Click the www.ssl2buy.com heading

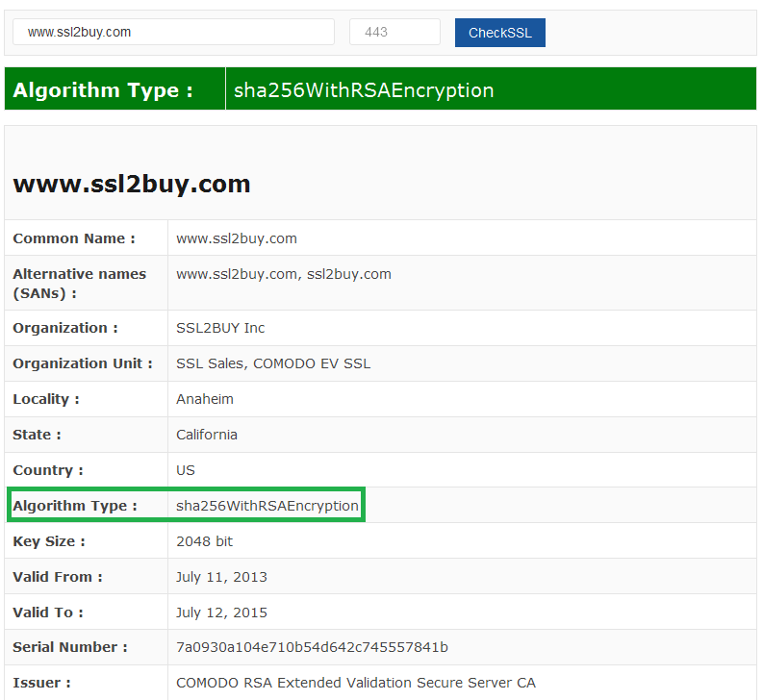[x=132, y=185]
